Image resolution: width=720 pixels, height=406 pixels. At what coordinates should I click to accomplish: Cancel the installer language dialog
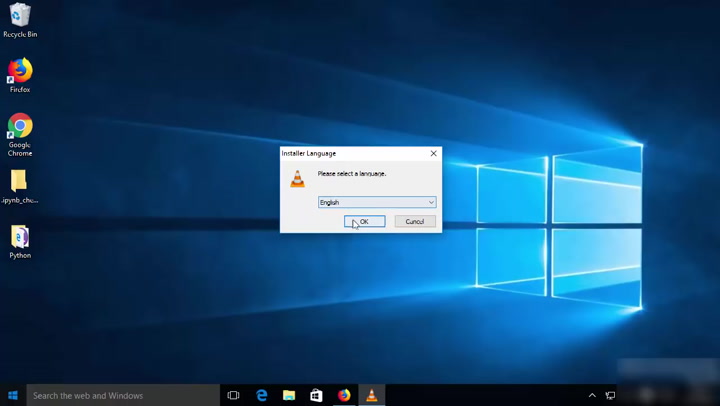(414, 221)
